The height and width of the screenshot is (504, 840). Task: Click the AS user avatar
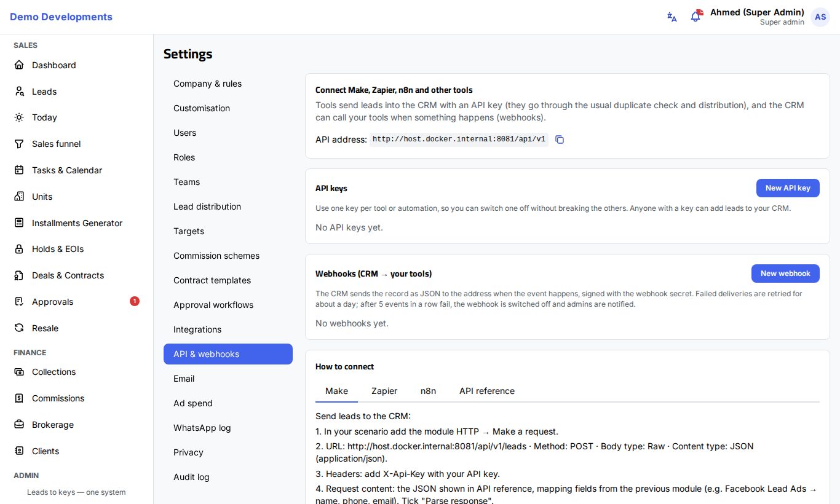pos(820,17)
